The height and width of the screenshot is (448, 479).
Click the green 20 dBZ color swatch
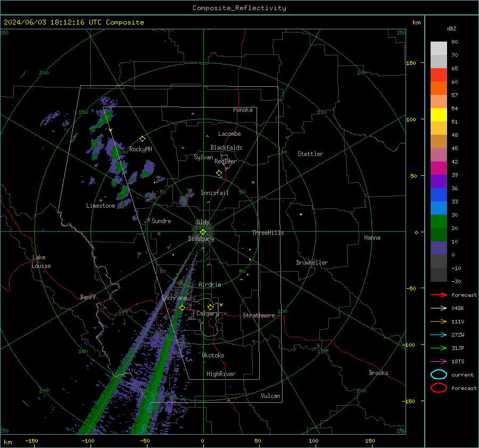(x=439, y=222)
